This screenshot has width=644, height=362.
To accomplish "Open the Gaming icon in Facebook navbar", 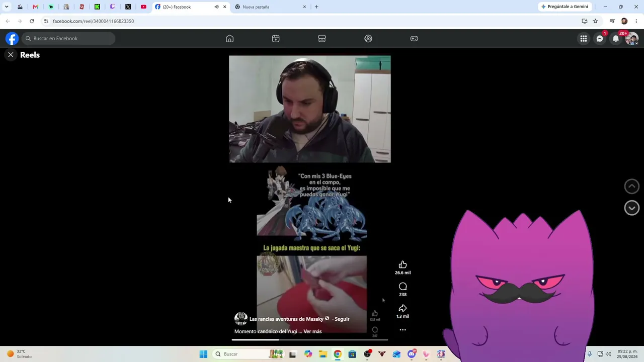I will click(414, 39).
